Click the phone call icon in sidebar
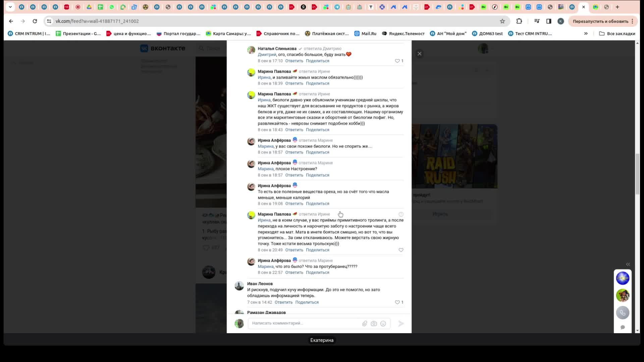644x362 pixels. coord(623,313)
